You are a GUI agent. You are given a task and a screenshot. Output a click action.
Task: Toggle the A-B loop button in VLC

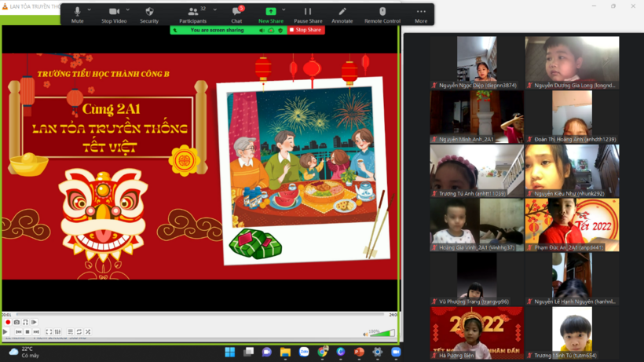tap(25, 322)
